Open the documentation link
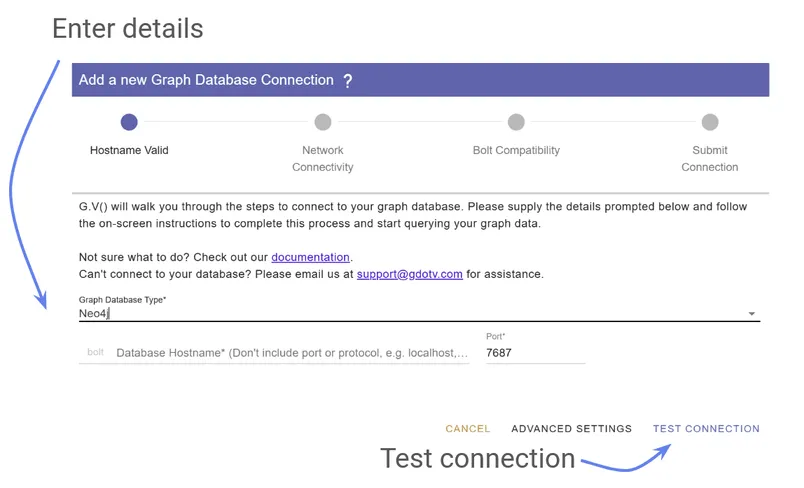Screen dimensions: 804x488 point(310,257)
